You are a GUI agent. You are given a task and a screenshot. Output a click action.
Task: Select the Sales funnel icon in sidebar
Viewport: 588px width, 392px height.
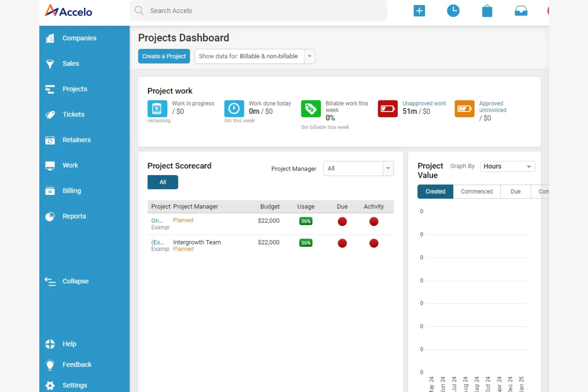[x=50, y=64]
